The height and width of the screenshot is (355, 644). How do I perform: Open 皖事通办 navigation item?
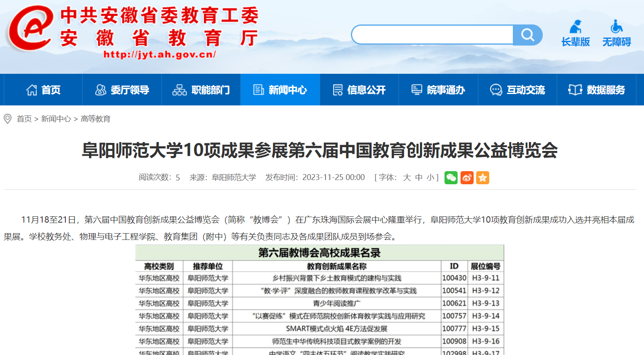438,90
